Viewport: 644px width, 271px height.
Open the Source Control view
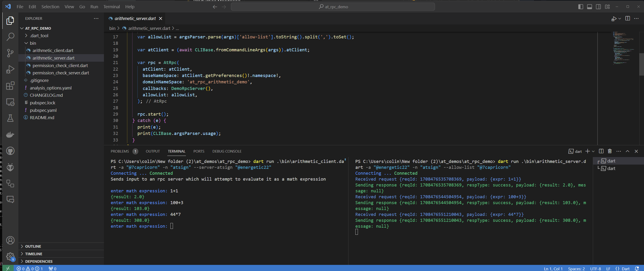pos(10,53)
